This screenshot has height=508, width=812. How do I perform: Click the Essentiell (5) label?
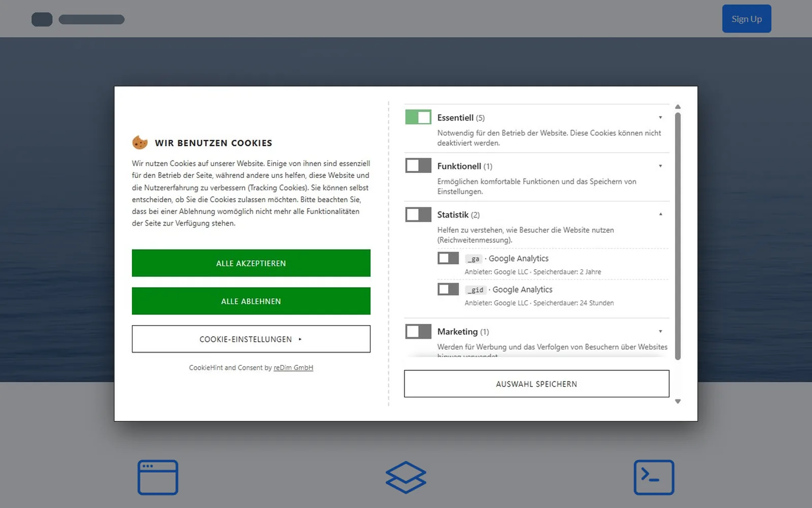click(461, 118)
